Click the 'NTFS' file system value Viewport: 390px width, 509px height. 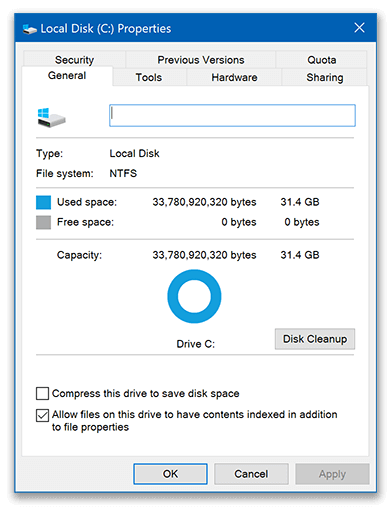(x=123, y=173)
